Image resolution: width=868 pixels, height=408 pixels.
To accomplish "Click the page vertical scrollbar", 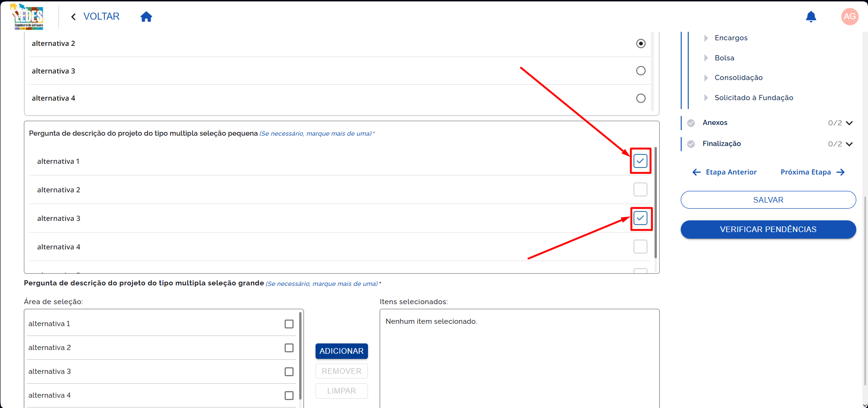I will [865, 290].
